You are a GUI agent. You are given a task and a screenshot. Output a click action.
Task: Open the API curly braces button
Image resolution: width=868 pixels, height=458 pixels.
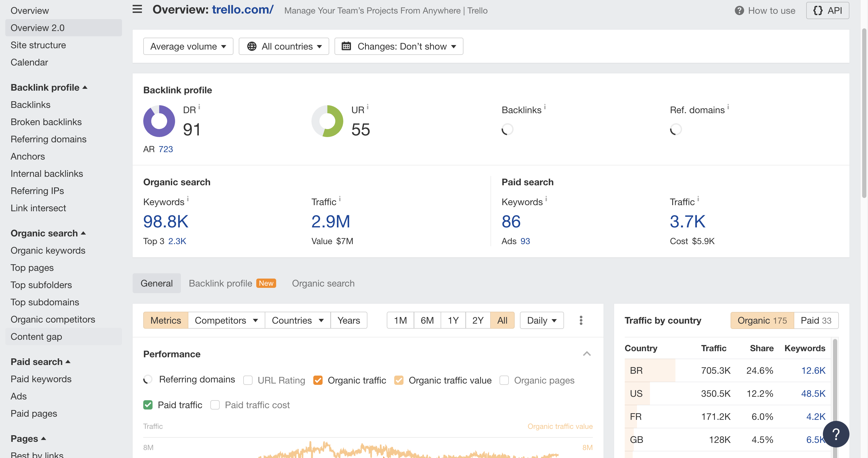click(827, 10)
